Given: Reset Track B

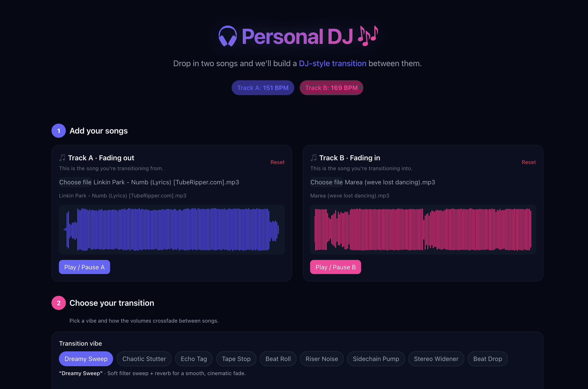Looking at the screenshot, I should [x=529, y=162].
